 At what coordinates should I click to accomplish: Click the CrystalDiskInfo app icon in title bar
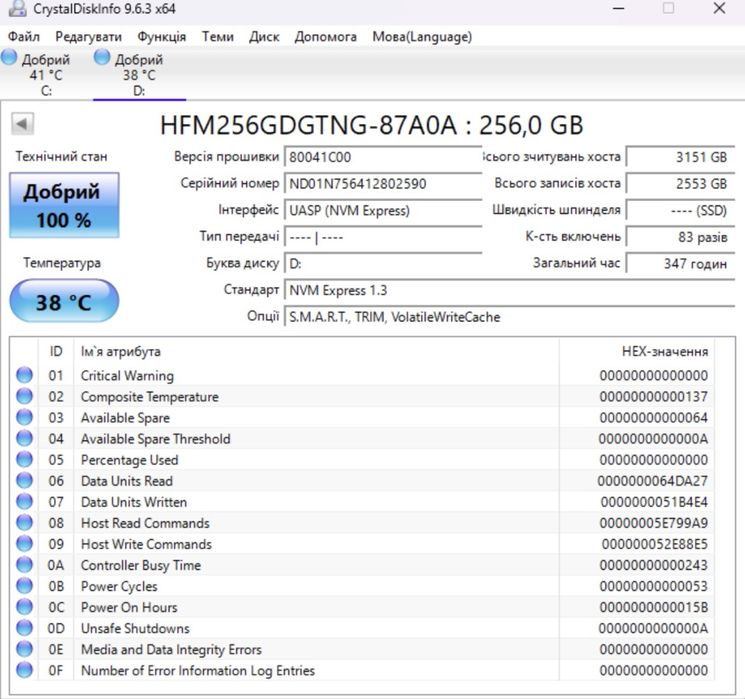point(18,8)
